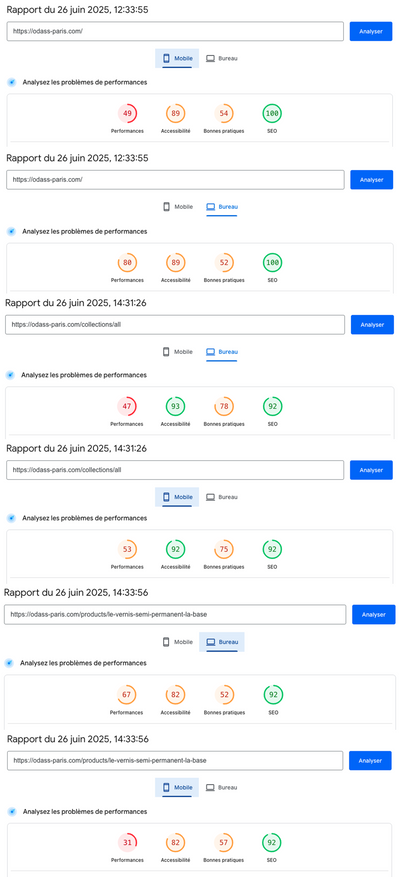Click the Bonnes pratiques gauge showing 78

[224, 407]
